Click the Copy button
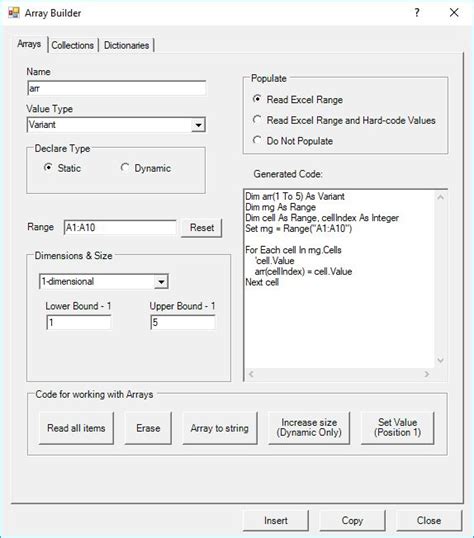 352,521
